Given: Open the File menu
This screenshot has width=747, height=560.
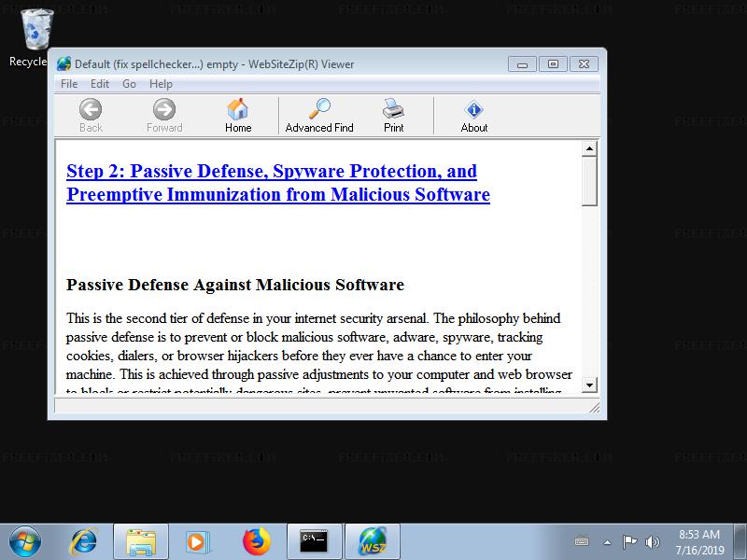Looking at the screenshot, I should pos(69,84).
